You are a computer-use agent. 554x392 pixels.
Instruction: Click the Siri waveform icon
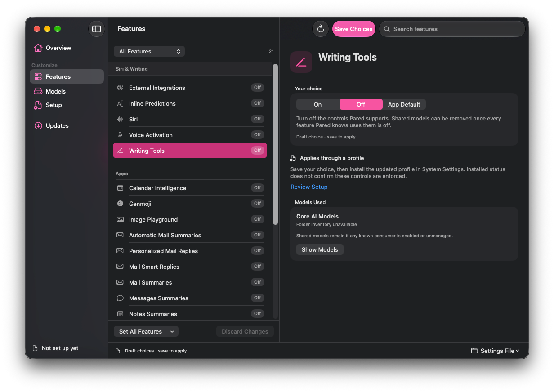120,119
